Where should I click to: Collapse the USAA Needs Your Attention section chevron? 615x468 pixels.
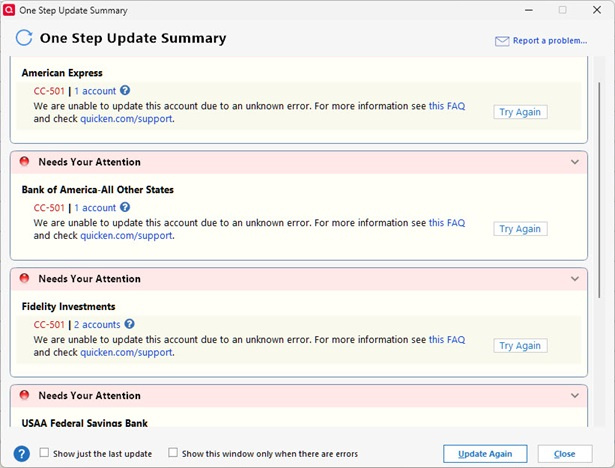575,395
